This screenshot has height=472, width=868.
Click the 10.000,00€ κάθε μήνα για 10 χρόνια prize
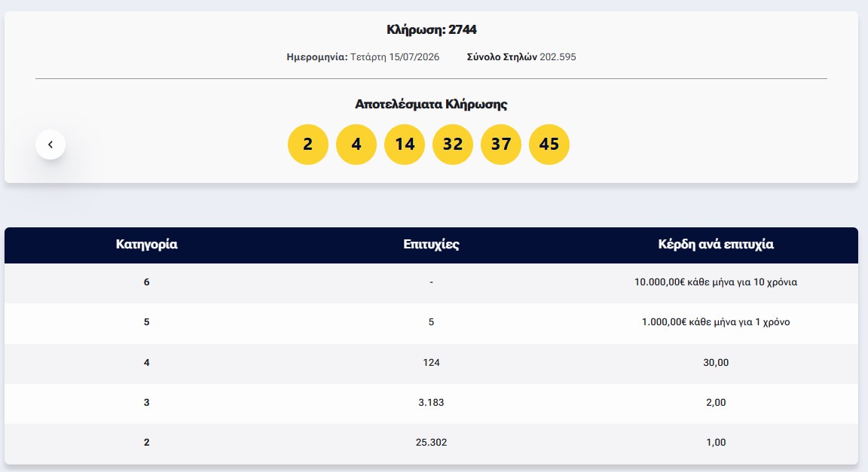coord(716,282)
